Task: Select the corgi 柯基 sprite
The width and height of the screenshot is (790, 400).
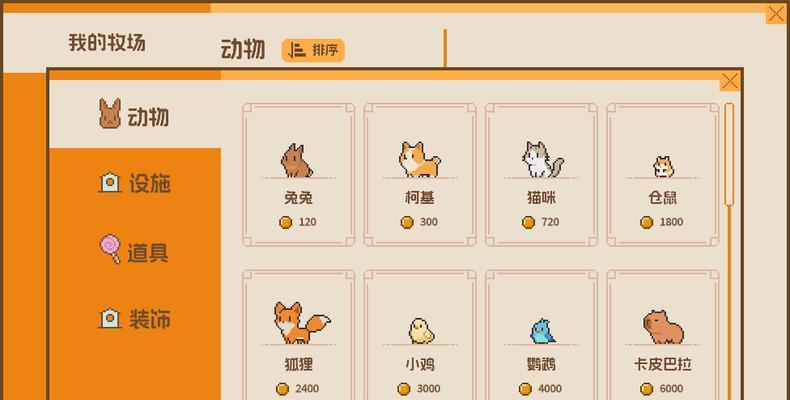Action: tap(419, 159)
